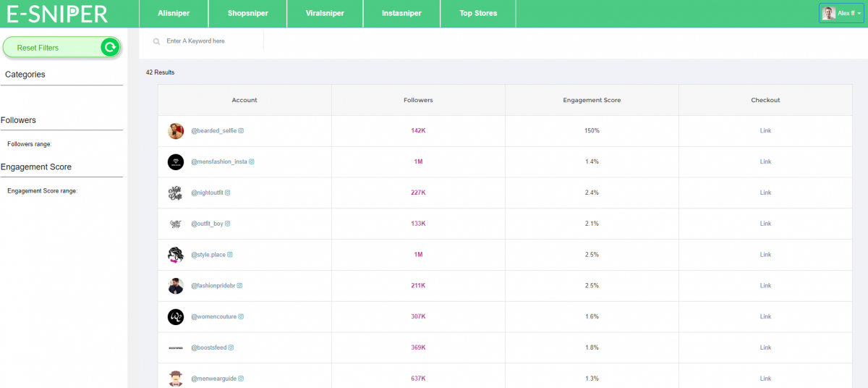Screen dimensions: 868x388
Task: Sort by the Followers column header
Action: 418,100
